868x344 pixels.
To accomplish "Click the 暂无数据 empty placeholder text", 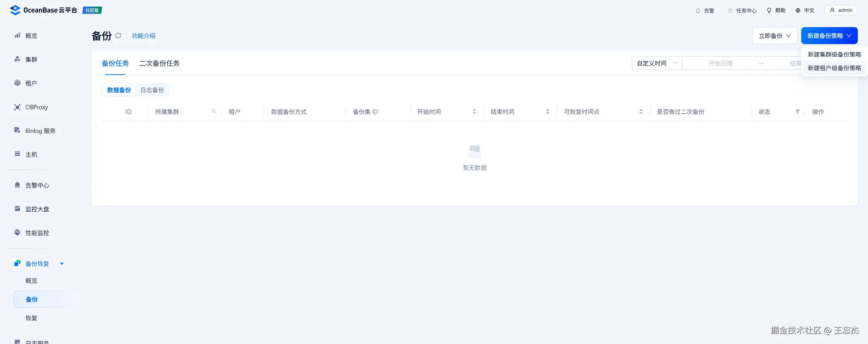I will pyautogui.click(x=474, y=168).
